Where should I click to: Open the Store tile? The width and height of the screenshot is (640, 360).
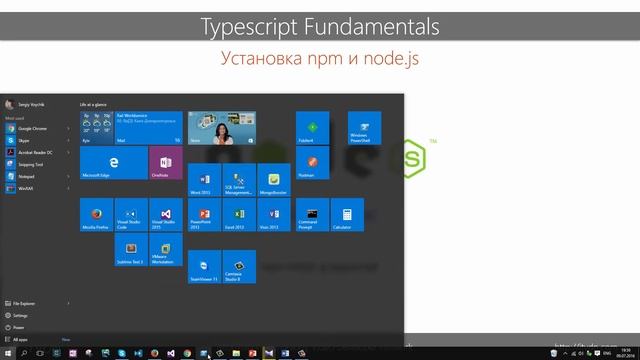222,128
